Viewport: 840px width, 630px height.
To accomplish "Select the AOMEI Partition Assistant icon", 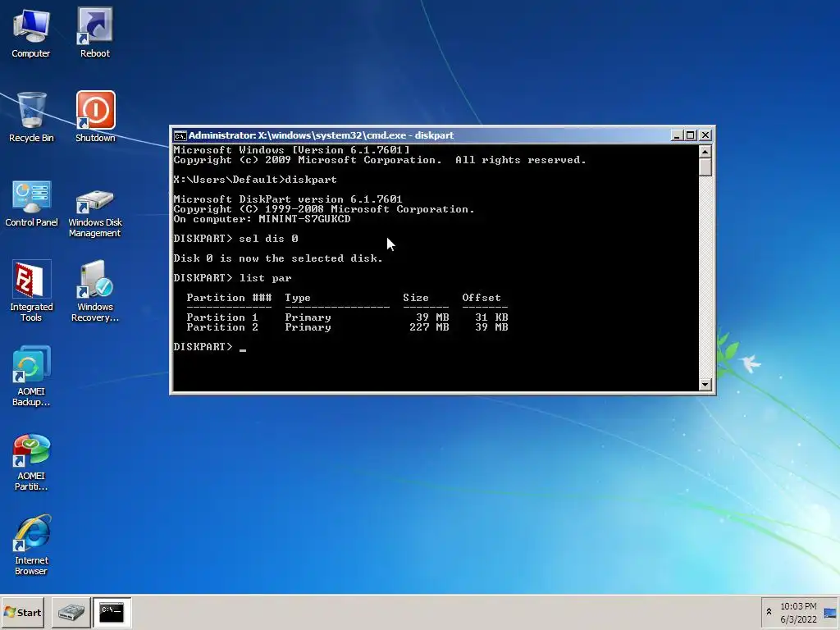I will click(31, 462).
